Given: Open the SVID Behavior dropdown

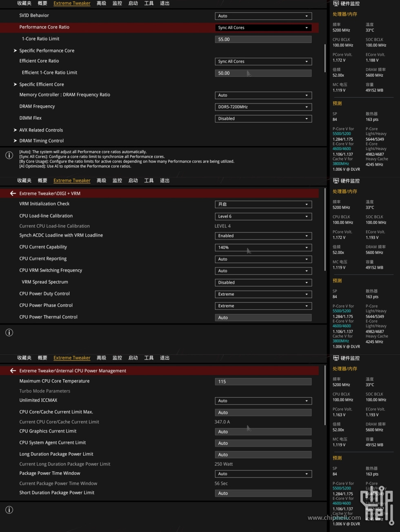Looking at the screenshot, I should click(263, 16).
